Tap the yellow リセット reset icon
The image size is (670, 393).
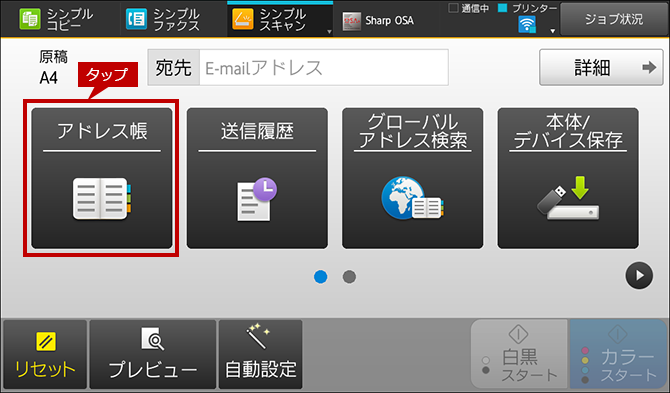45,342
